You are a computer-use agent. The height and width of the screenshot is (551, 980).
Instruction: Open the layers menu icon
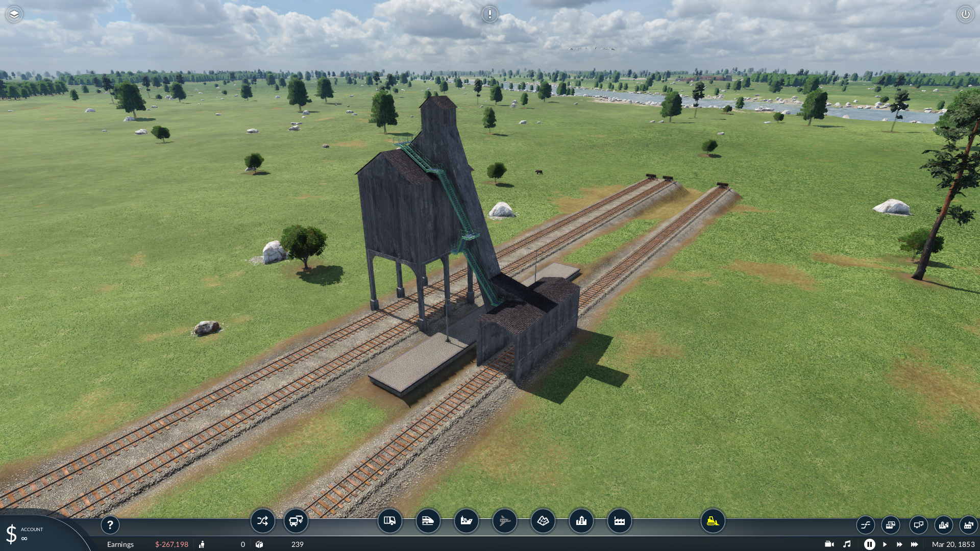click(x=14, y=14)
